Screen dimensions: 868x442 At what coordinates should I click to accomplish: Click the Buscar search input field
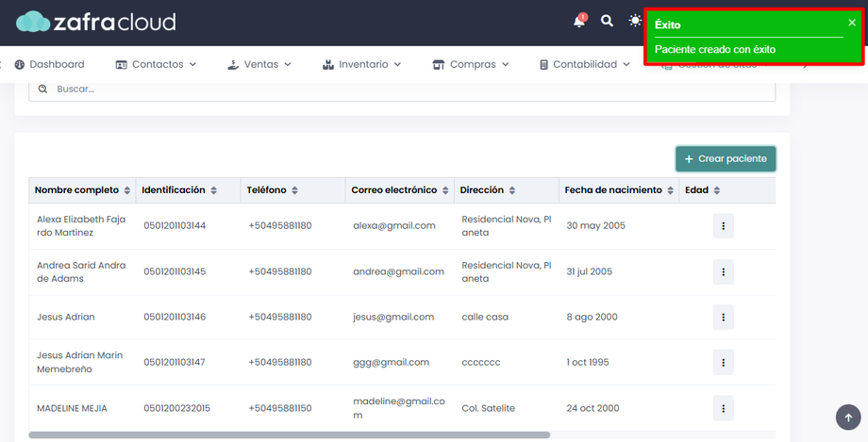(x=402, y=90)
